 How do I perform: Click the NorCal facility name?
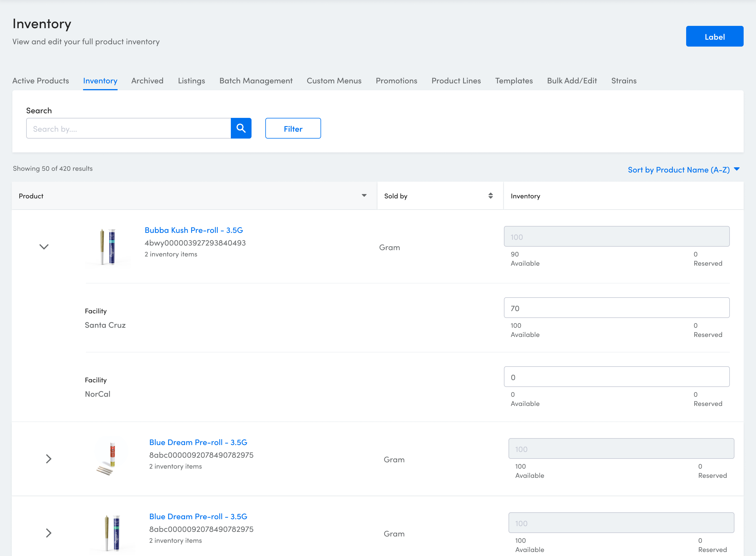(x=97, y=394)
